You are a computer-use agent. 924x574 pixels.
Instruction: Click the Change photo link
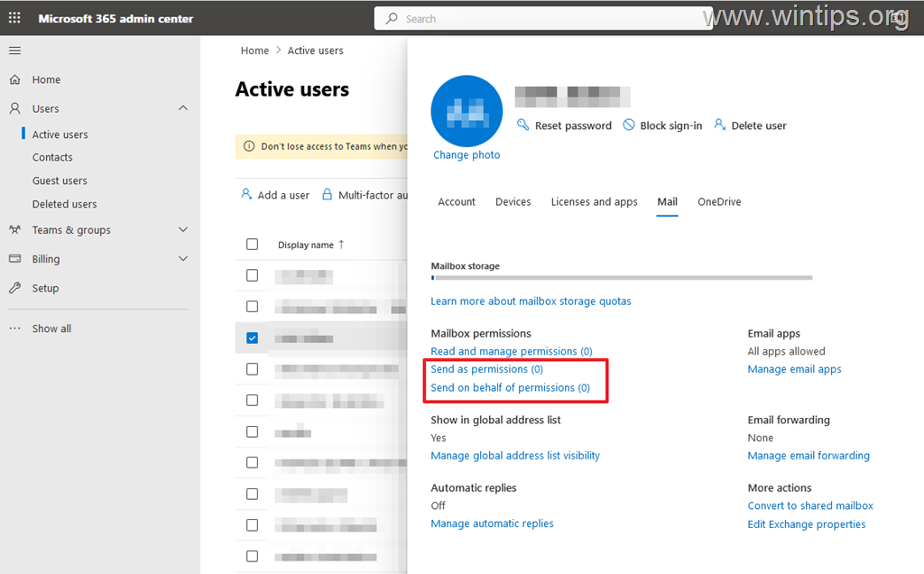[467, 155]
